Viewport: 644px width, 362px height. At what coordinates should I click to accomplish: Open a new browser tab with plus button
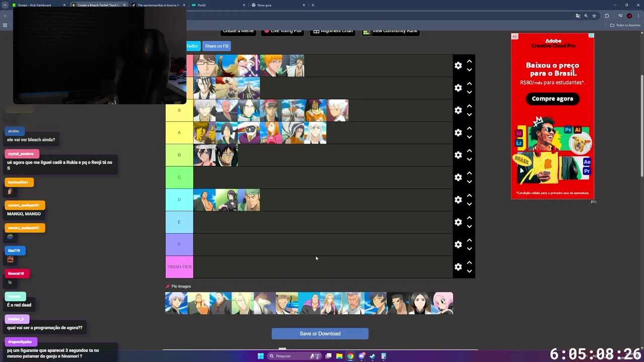click(313, 5)
